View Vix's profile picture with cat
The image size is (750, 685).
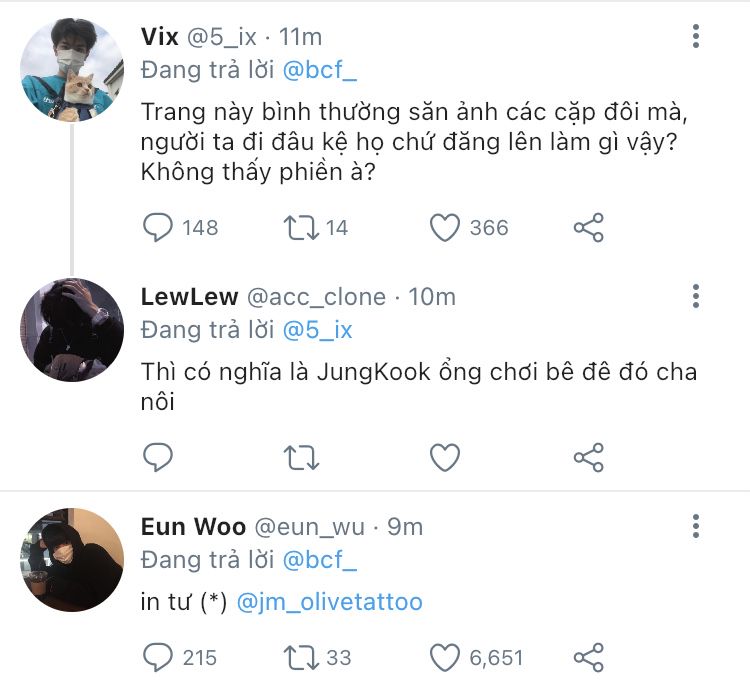tap(72, 68)
